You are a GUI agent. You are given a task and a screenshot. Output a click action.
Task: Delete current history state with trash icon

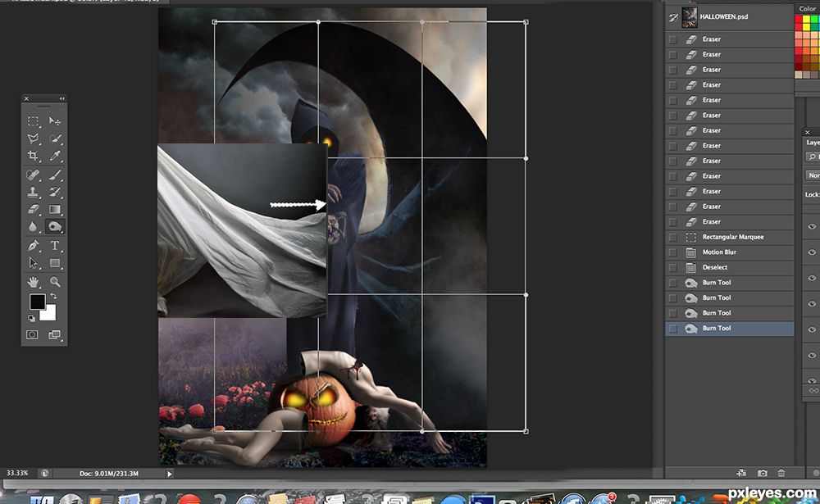click(781, 473)
